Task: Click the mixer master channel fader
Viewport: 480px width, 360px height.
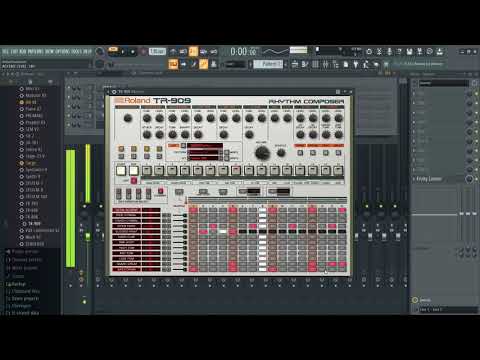Action: click(88, 236)
